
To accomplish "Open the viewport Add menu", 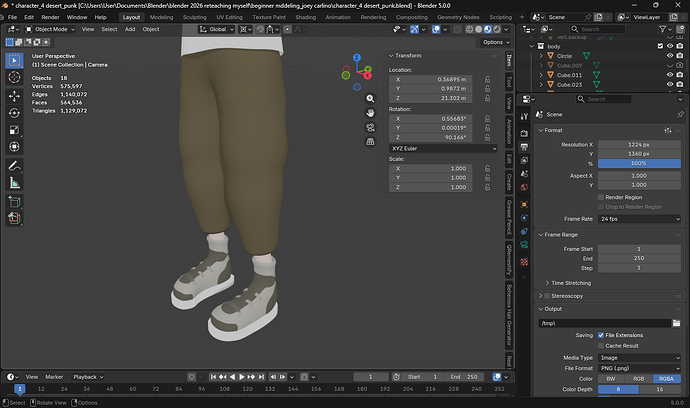I will click(x=130, y=29).
